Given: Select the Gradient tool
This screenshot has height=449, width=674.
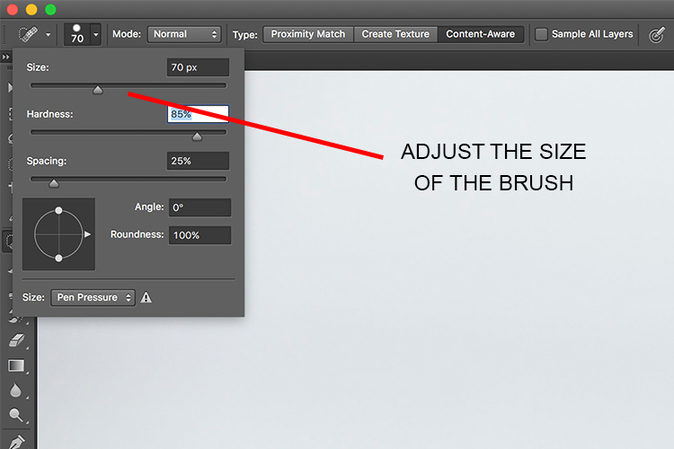Looking at the screenshot, I should tap(16, 366).
